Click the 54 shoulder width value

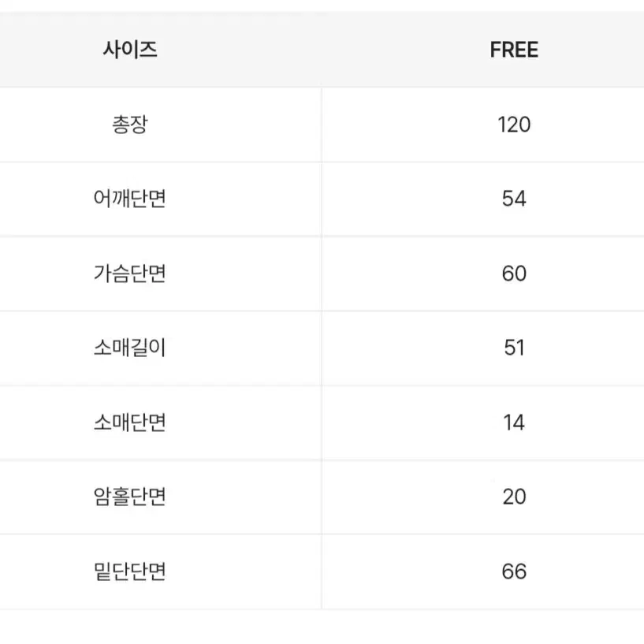[514, 199]
